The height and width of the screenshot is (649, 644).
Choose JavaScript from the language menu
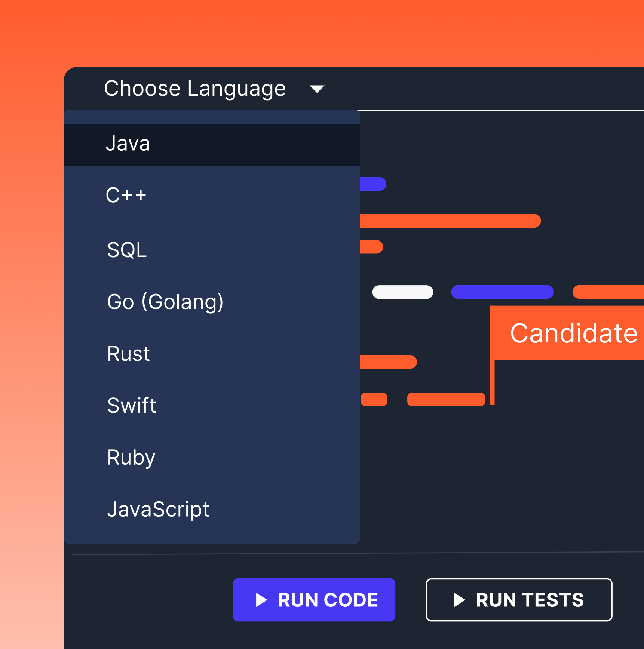point(158,509)
